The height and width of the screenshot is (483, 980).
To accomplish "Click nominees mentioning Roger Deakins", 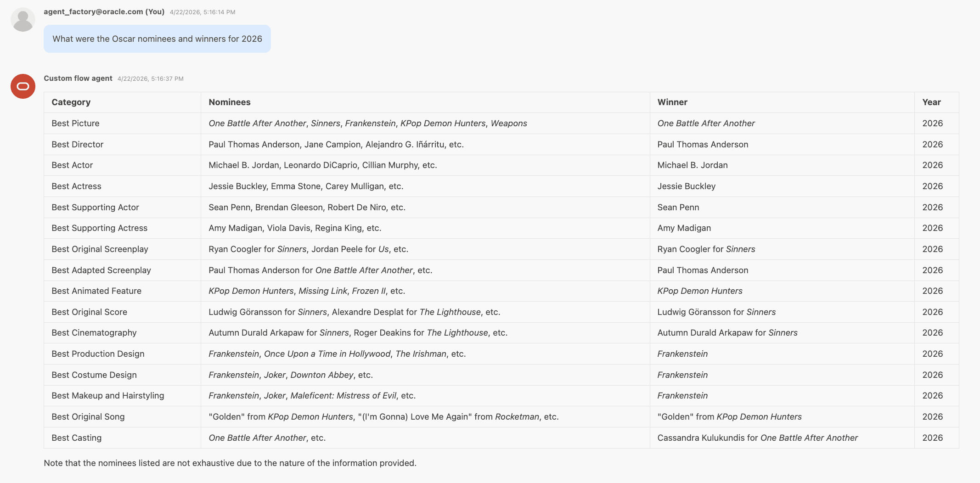I will tap(425, 333).
